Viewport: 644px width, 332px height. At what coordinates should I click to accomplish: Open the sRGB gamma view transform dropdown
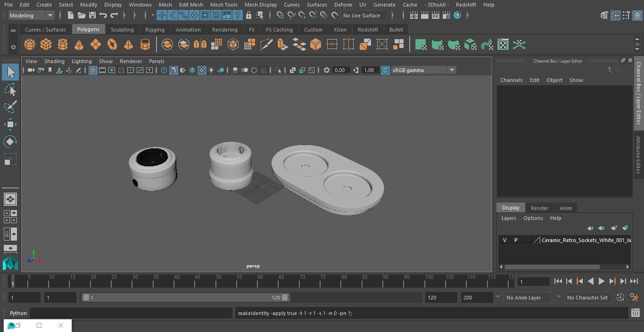[x=423, y=70]
